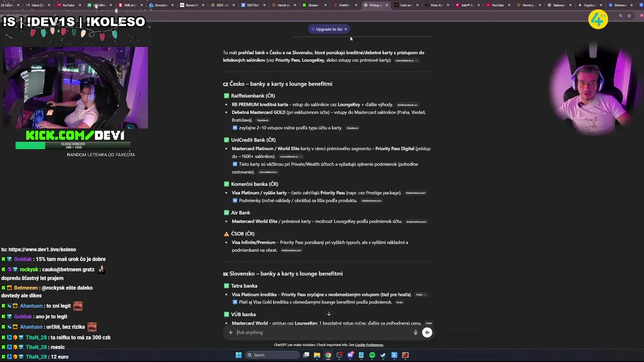Jump to latest reply with the down-arrow button
644x362 pixels.
[329, 314]
